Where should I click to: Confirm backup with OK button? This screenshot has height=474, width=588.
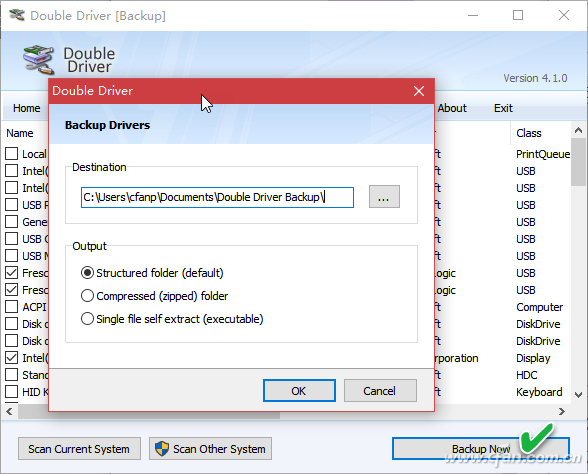pos(299,391)
